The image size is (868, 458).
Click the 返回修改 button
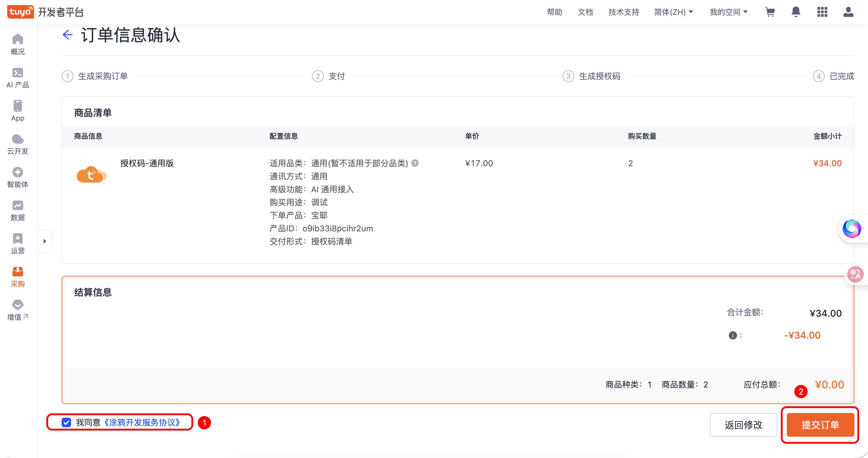point(743,425)
